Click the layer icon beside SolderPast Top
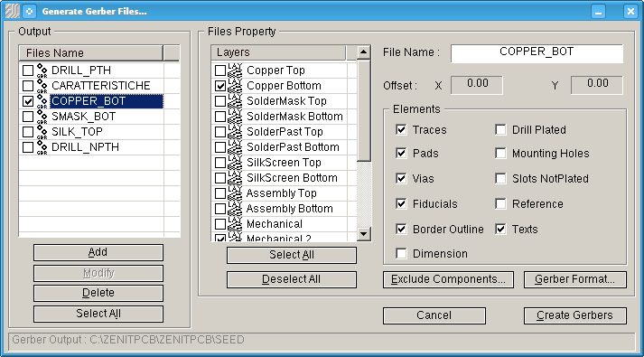This screenshot has height=357, width=644. pos(235,132)
